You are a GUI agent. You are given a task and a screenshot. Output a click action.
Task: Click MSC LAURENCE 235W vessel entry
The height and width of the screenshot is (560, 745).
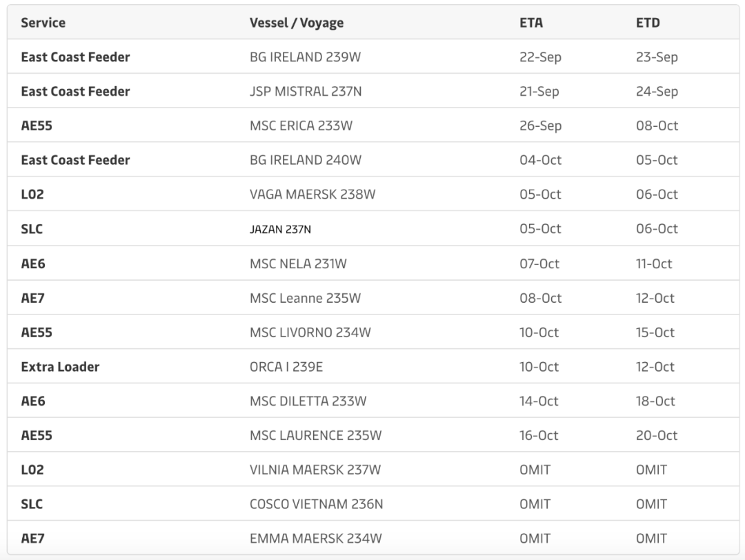(315, 436)
